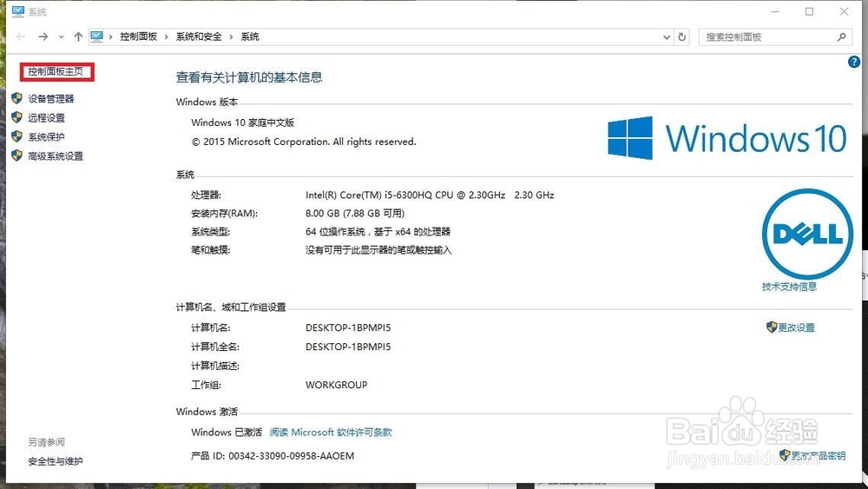Image resolution: width=868 pixels, height=489 pixels.
Task: Click the Refresh button in address bar
Action: pyautogui.click(x=682, y=37)
